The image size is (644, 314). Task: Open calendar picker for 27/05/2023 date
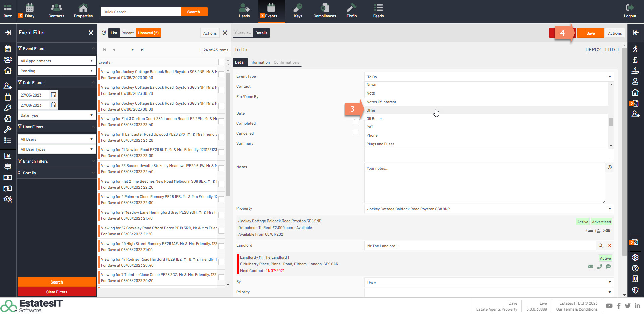(x=54, y=95)
